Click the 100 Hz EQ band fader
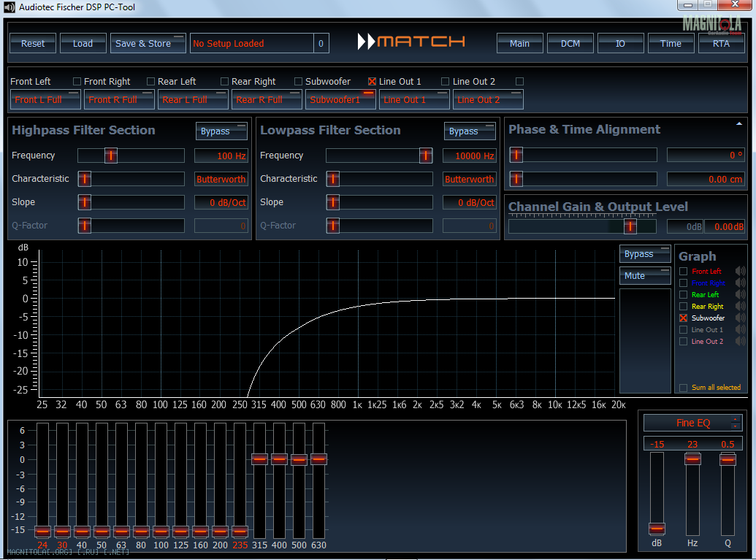 click(x=161, y=532)
